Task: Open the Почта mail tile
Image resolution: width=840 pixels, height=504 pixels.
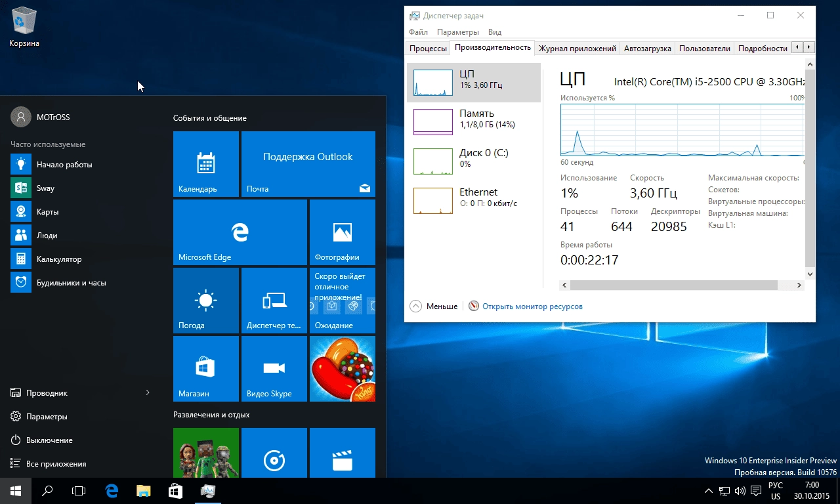Action: click(308, 164)
